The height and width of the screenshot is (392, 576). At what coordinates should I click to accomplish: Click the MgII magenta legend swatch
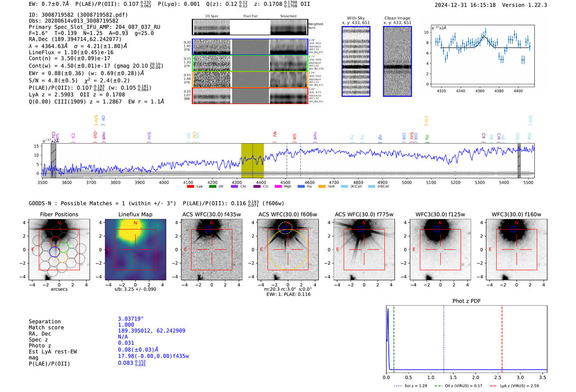click(278, 186)
